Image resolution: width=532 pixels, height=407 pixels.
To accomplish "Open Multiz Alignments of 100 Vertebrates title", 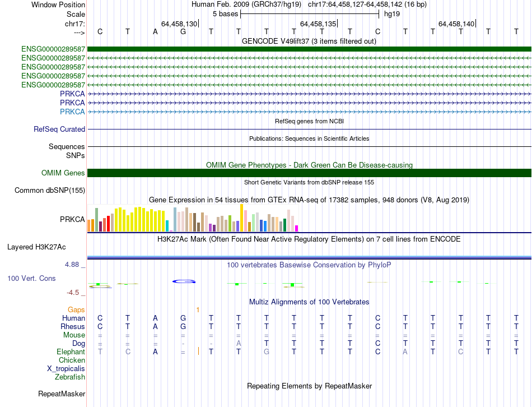I will click(309, 302).
